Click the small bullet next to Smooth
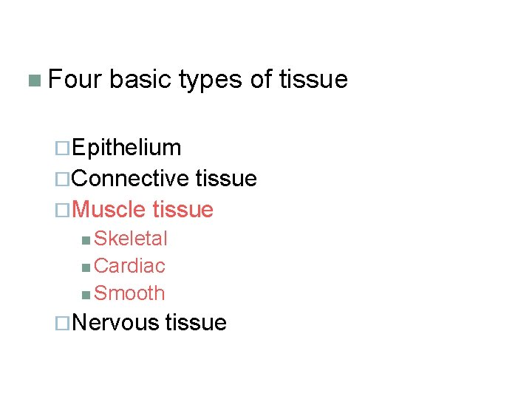The image size is (532, 399). (x=87, y=294)
